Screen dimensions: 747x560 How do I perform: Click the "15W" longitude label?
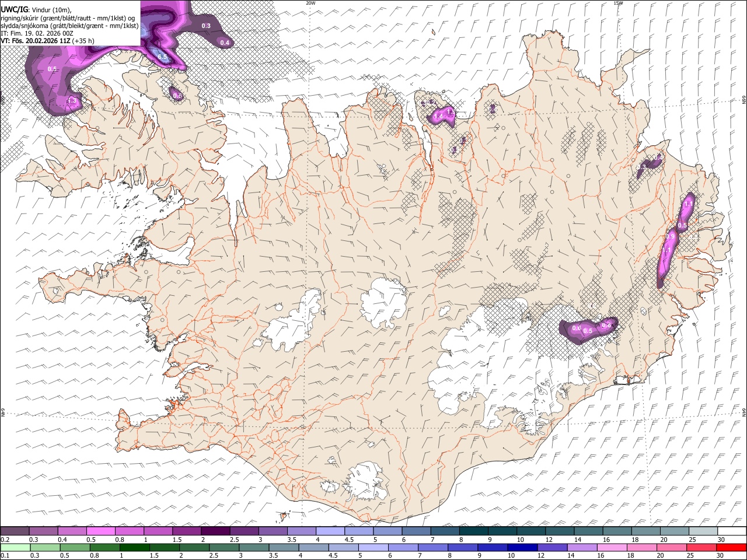[618, 3]
